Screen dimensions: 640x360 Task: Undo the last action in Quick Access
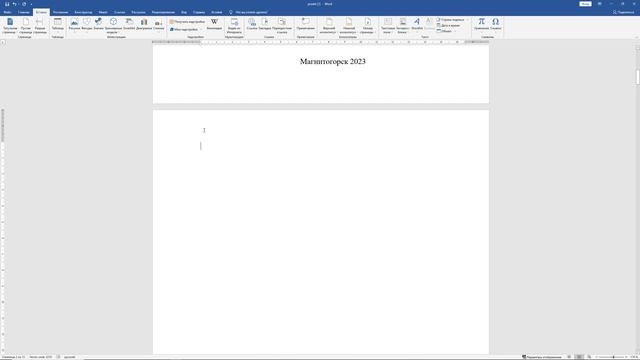pos(14,4)
